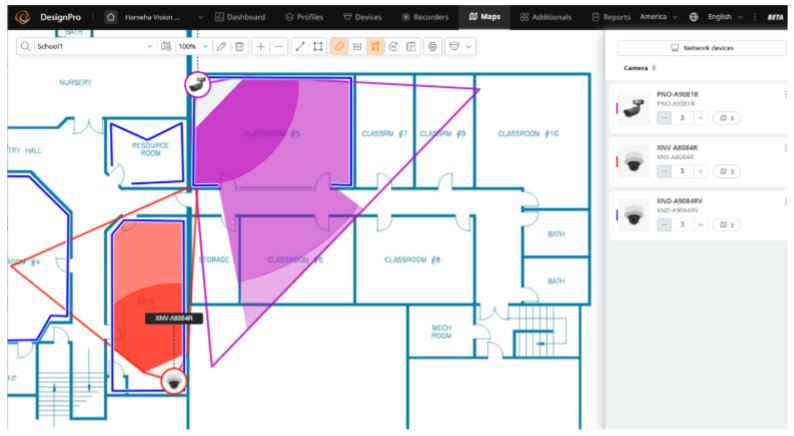Image resolution: width=794 pixels, height=436 pixels.
Task: Click the minus zoom-out toolbar button
Action: tap(279, 47)
